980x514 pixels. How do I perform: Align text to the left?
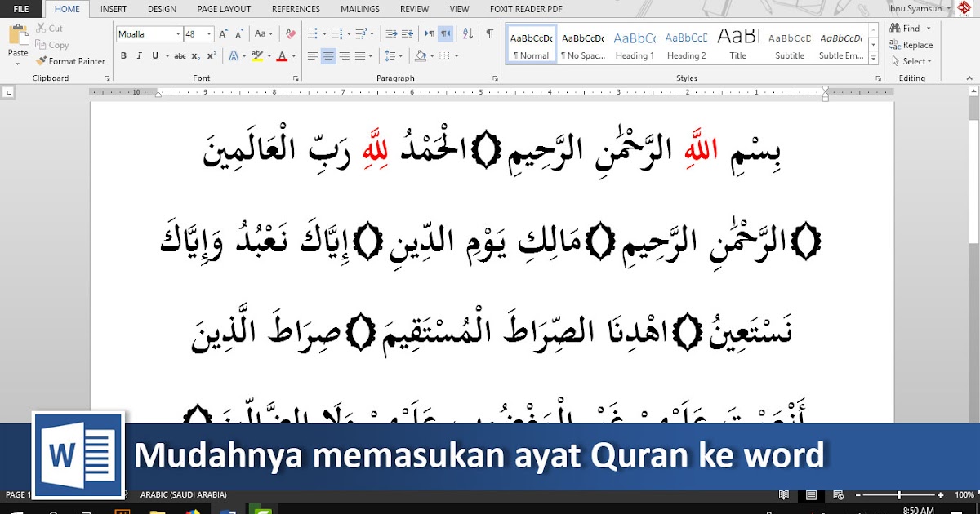coord(313,56)
